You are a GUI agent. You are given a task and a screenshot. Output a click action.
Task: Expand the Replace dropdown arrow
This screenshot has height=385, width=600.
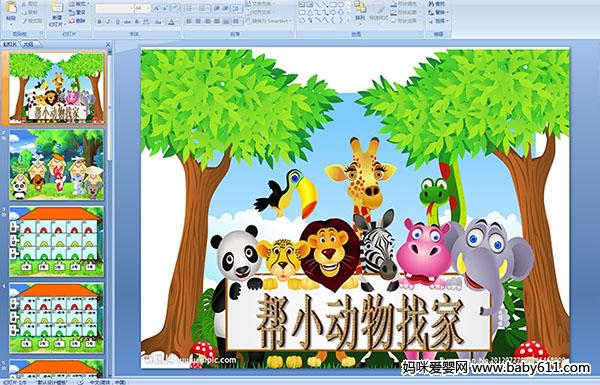tap(448, 13)
